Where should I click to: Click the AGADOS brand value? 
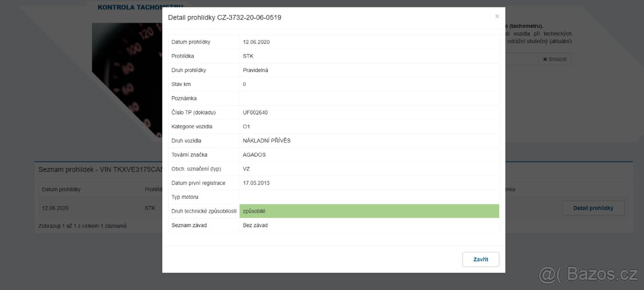[254, 155]
